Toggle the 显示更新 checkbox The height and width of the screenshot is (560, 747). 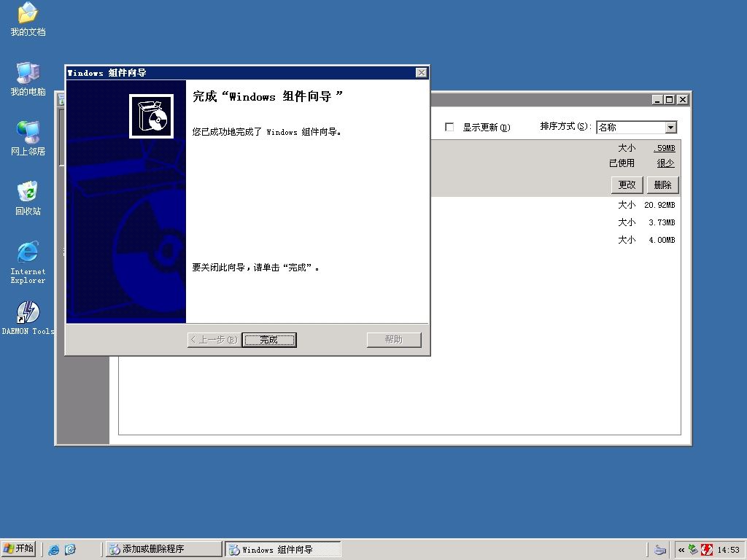449,127
